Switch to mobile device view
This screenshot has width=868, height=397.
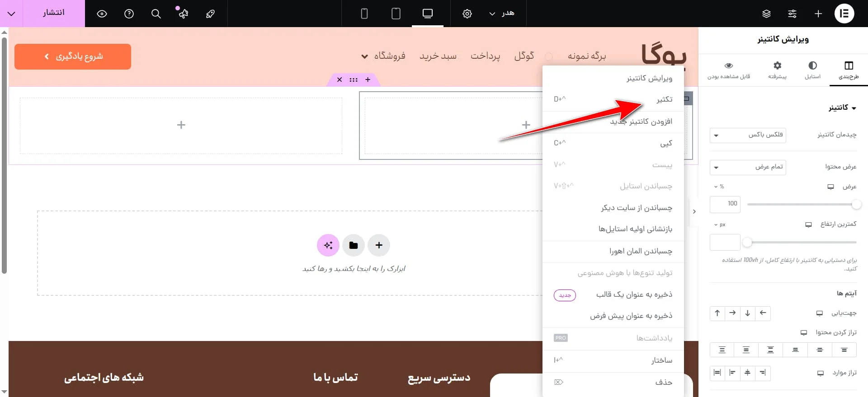pos(364,14)
